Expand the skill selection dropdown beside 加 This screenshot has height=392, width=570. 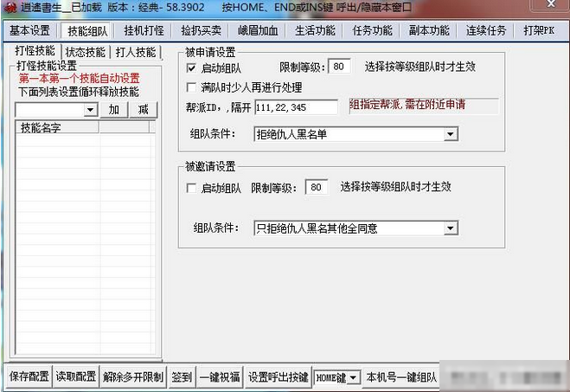pyautogui.click(x=90, y=110)
